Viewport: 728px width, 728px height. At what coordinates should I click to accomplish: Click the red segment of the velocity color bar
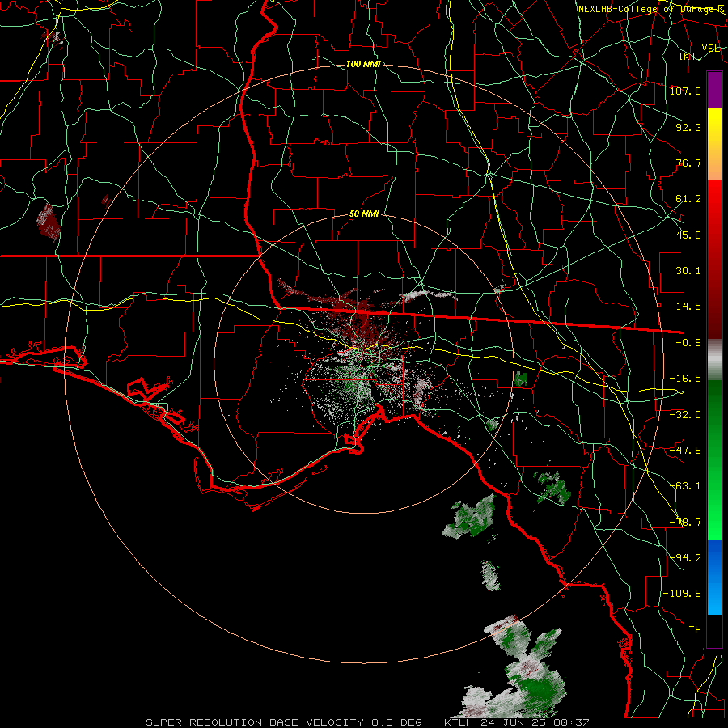pyautogui.click(x=714, y=259)
